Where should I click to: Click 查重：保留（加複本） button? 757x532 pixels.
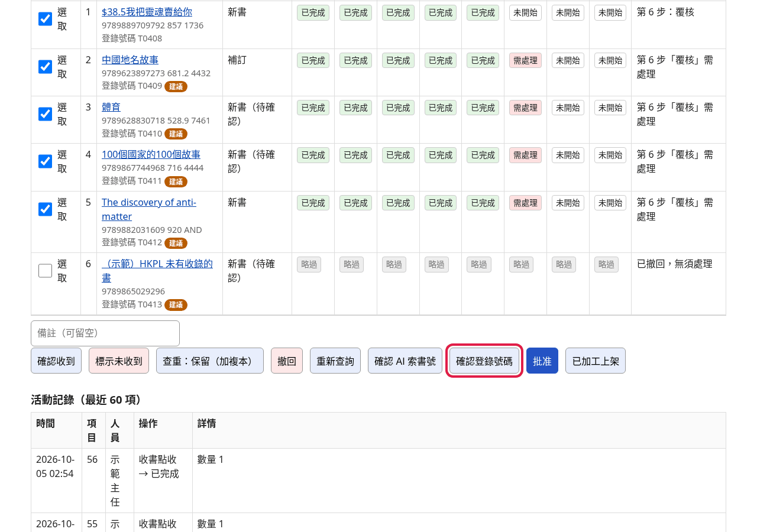tap(210, 361)
